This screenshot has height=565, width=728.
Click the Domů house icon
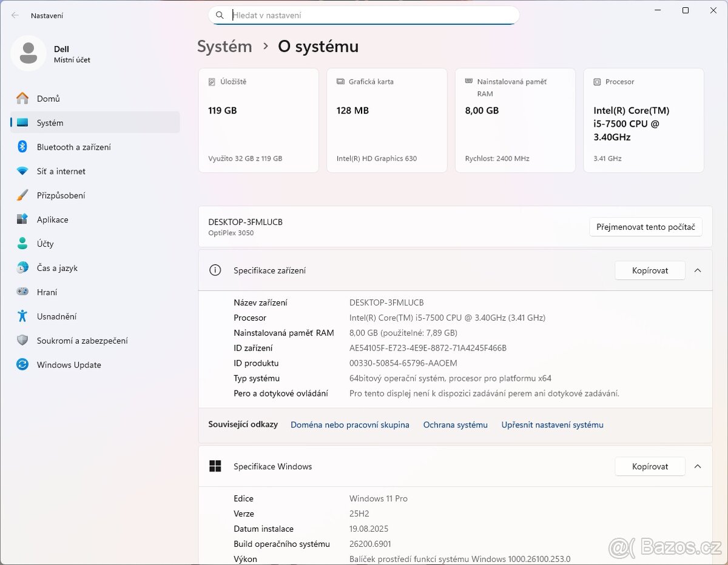22,98
